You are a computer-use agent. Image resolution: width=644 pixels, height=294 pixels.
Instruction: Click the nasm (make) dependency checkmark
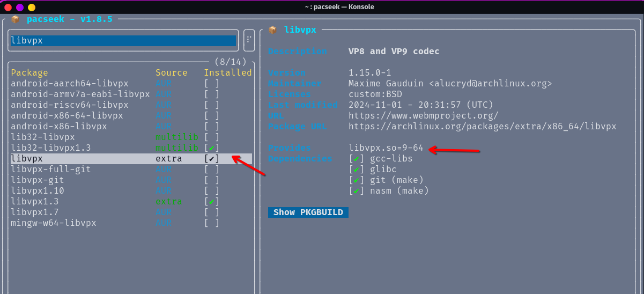pyautogui.click(x=356, y=191)
